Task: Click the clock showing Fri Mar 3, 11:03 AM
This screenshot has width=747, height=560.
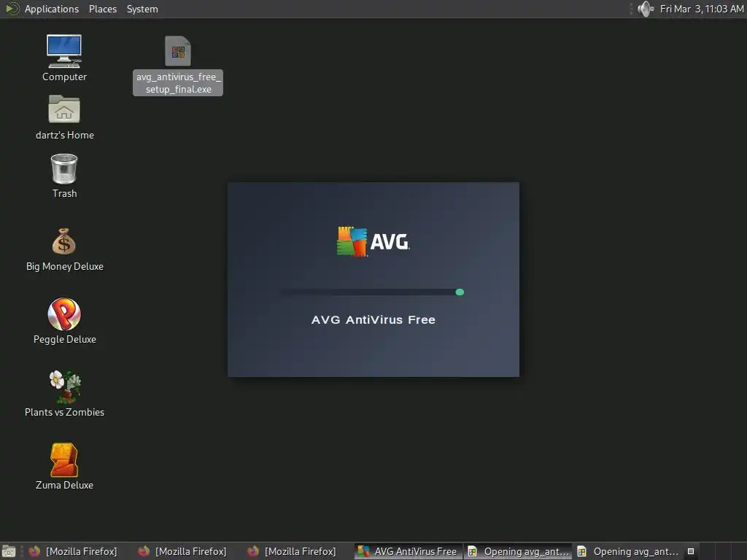Action: 701,9
